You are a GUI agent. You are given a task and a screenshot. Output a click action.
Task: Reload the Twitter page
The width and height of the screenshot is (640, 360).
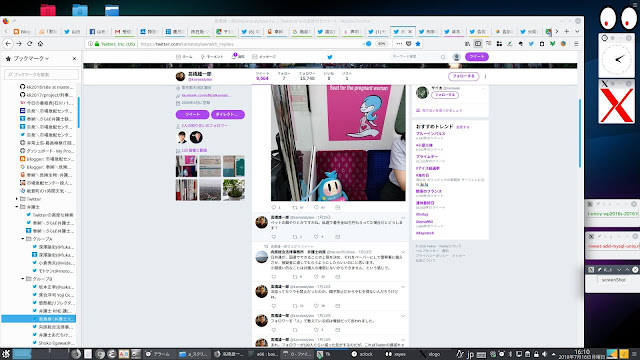29,44
